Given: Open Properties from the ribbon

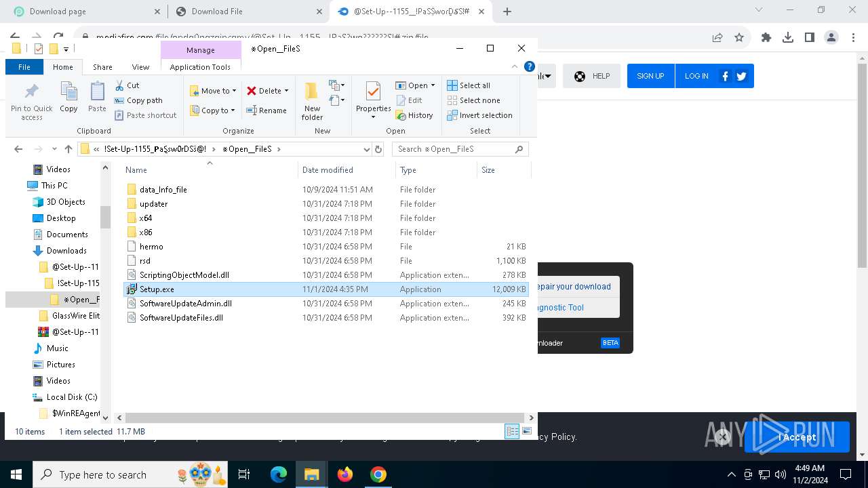Looking at the screenshot, I should (373, 100).
